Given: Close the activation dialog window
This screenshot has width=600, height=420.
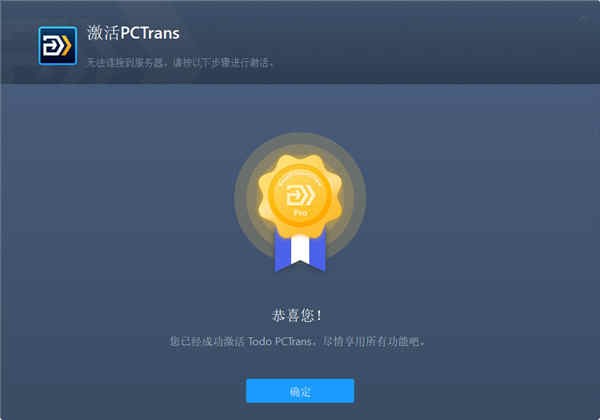Looking at the screenshot, I should coord(584,18).
